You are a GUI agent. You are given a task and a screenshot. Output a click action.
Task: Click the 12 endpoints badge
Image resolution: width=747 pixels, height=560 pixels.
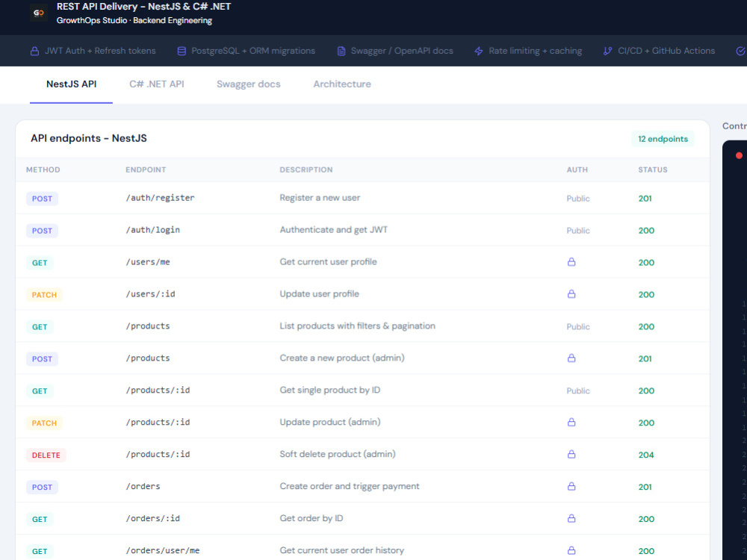663,139
